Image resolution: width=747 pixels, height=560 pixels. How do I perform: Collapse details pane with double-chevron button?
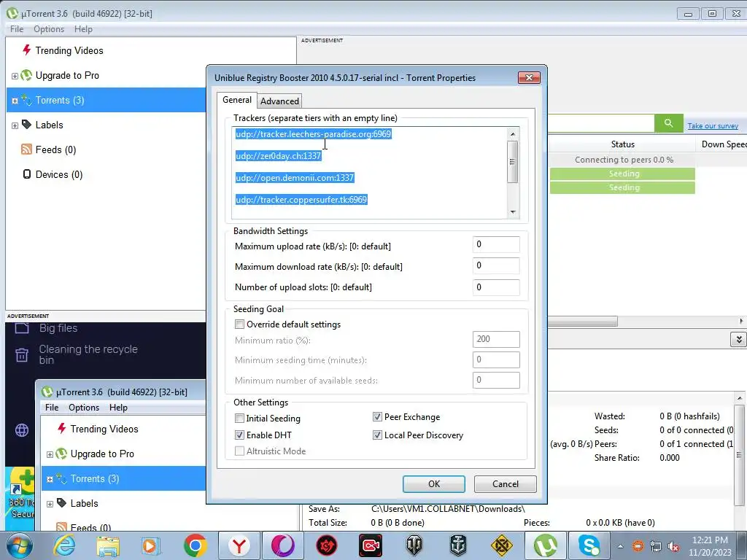click(x=738, y=339)
